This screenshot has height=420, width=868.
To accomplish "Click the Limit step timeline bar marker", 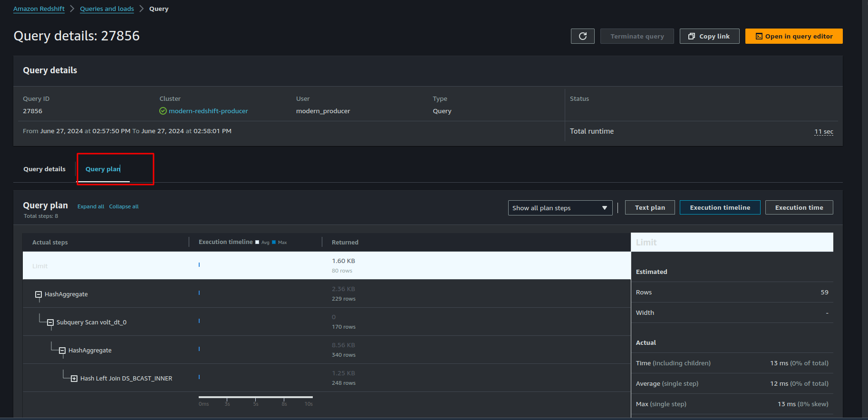I will pos(199,264).
